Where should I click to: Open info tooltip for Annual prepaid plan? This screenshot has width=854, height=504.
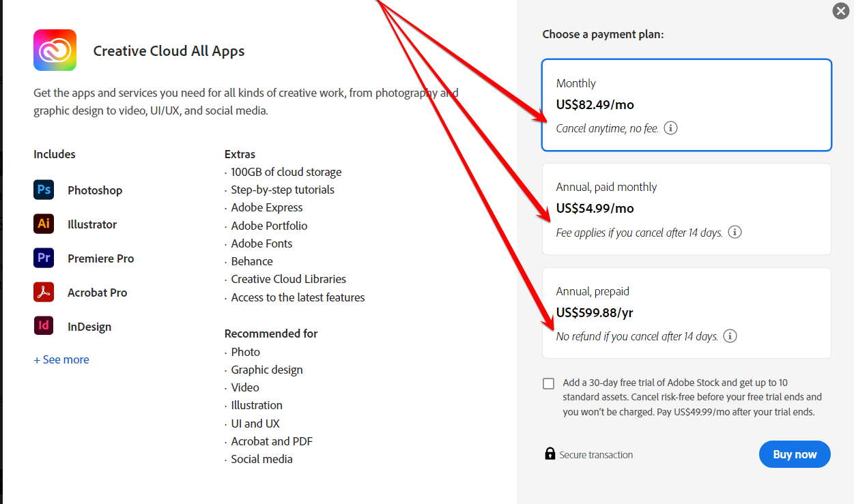[x=730, y=336]
